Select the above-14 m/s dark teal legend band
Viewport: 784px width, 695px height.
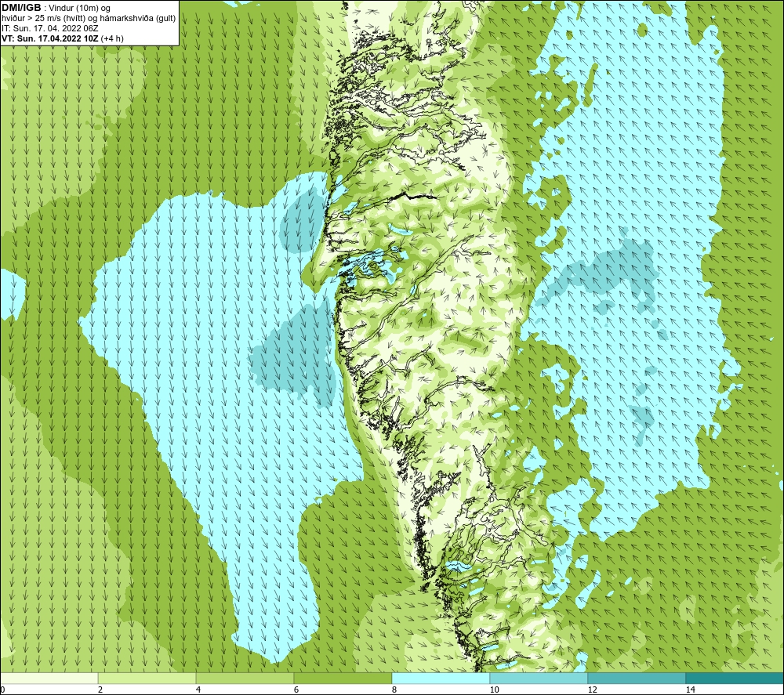pyautogui.click(x=735, y=678)
